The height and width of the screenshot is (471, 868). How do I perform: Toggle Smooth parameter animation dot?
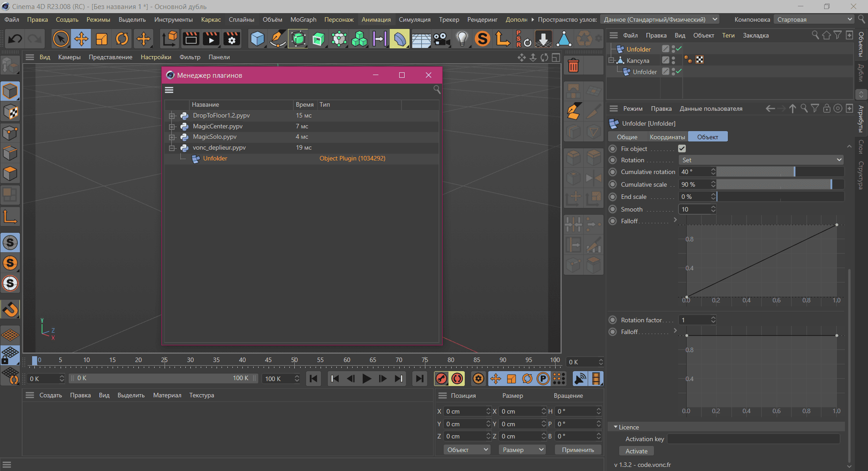613,209
